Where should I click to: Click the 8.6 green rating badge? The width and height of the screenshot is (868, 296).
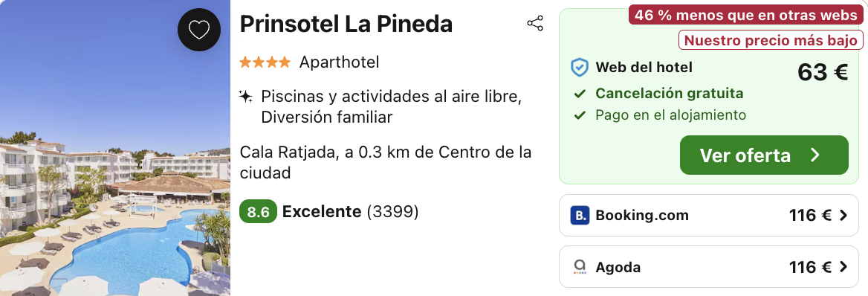(x=257, y=212)
